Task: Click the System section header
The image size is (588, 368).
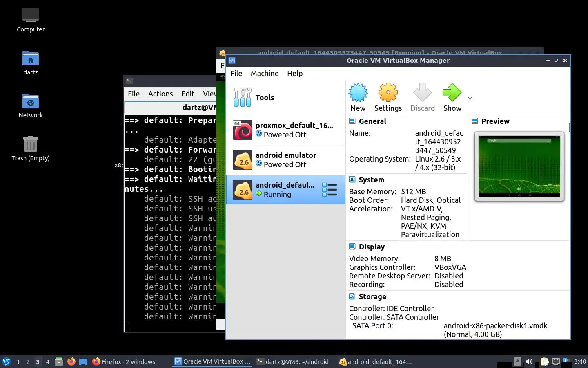Action: (x=371, y=180)
